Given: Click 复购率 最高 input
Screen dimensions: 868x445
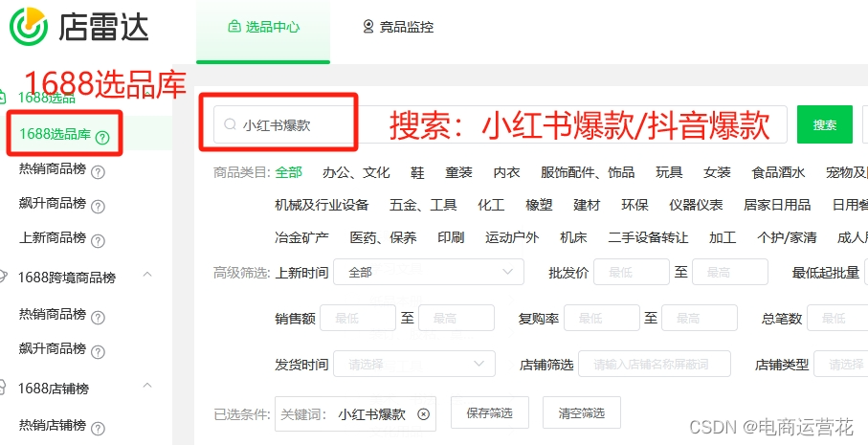Looking at the screenshot, I should pyautogui.click(x=700, y=318).
